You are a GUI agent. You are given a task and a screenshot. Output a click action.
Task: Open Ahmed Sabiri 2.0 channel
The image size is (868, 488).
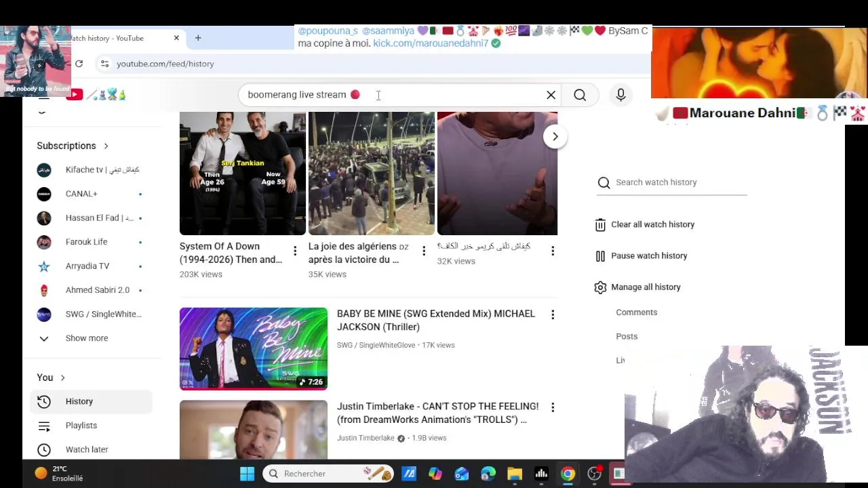pyautogui.click(x=91, y=290)
